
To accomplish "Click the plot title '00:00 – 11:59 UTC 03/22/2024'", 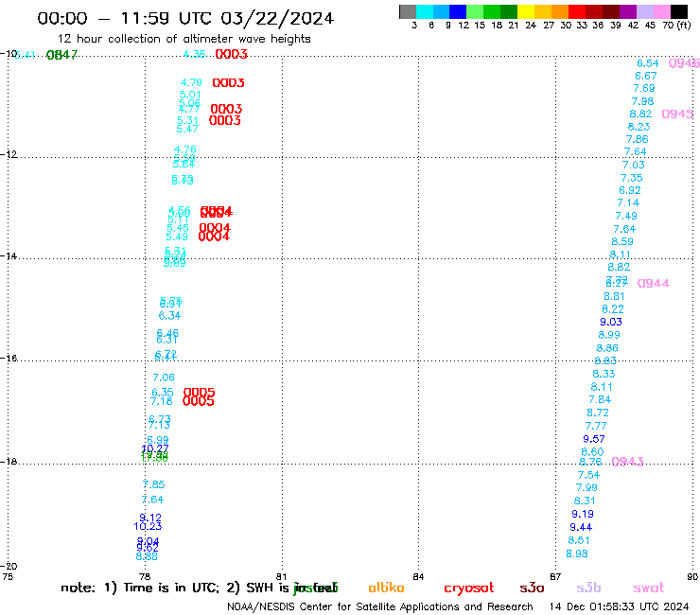I will 185,19.
